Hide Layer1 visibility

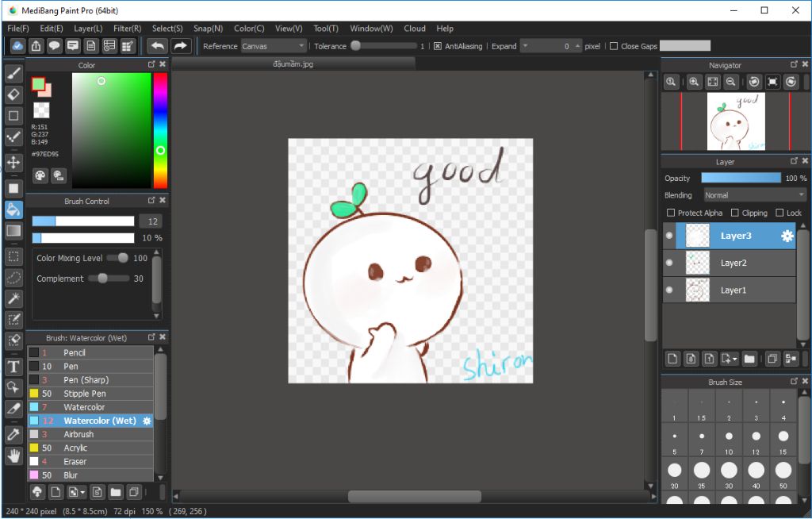(669, 290)
